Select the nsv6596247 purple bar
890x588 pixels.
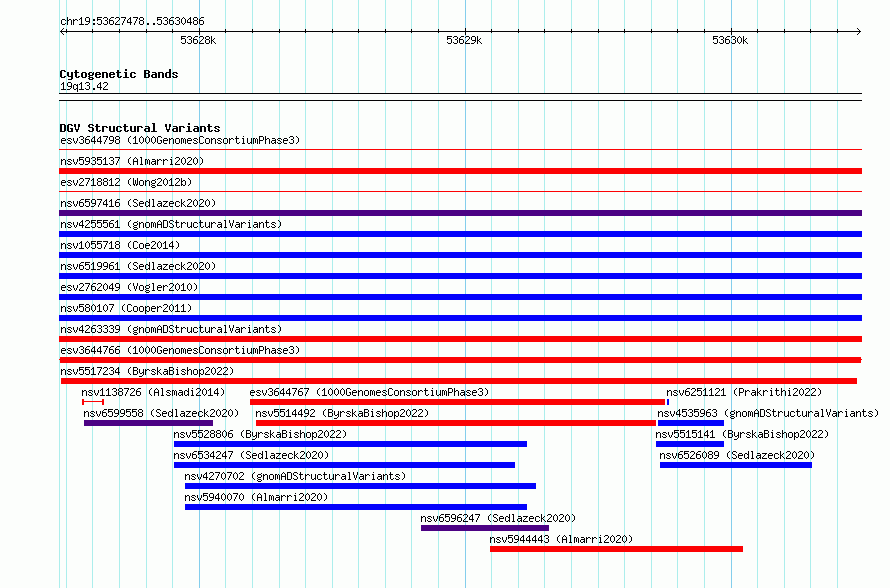pos(485,528)
